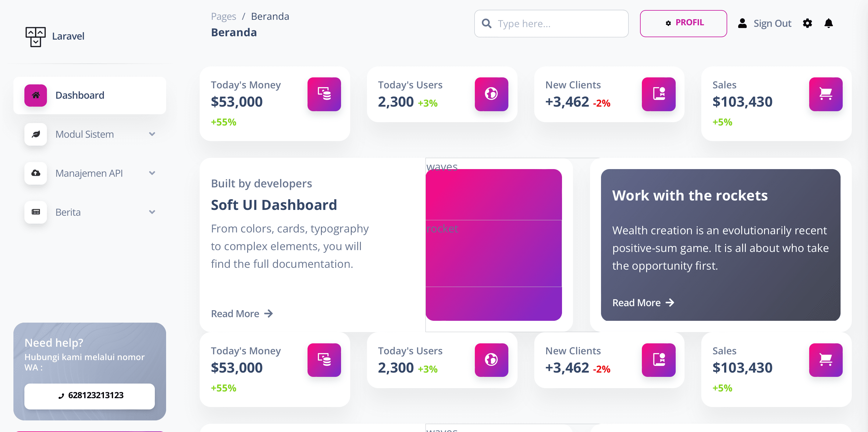868x432 pixels.
Task: Click the Berita newspaper sidebar icon
Action: [35, 212]
